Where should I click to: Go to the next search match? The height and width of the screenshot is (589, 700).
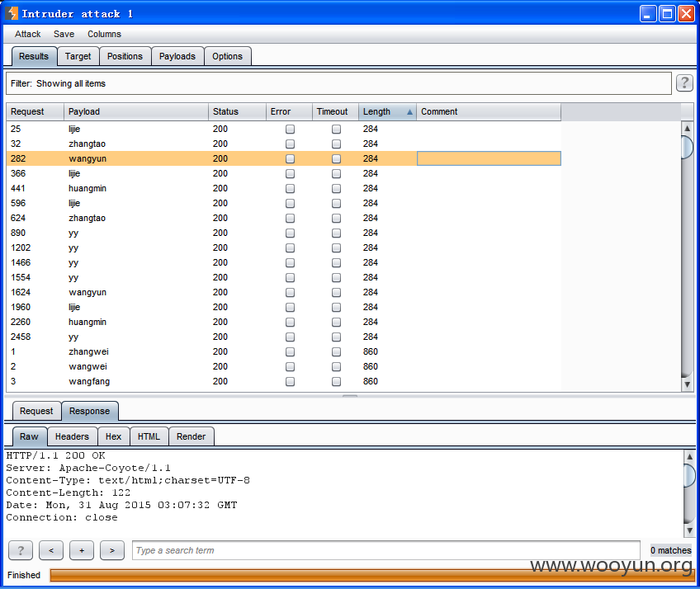tap(112, 550)
